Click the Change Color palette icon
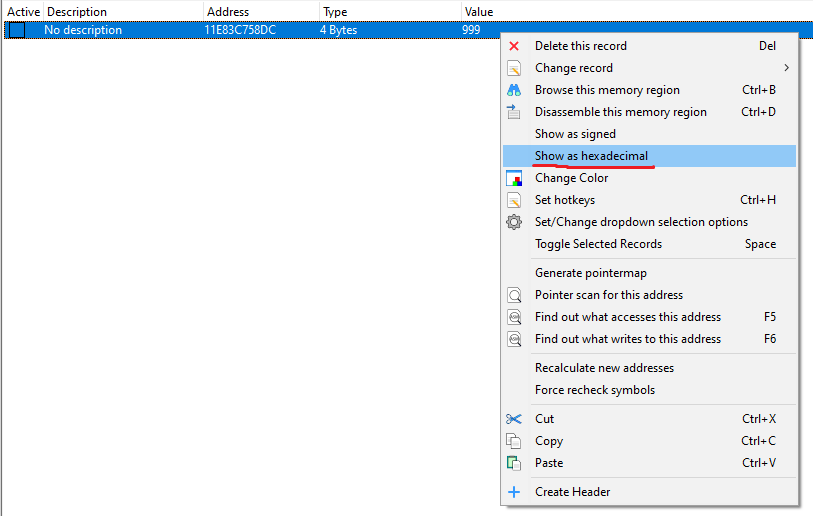 coord(514,178)
